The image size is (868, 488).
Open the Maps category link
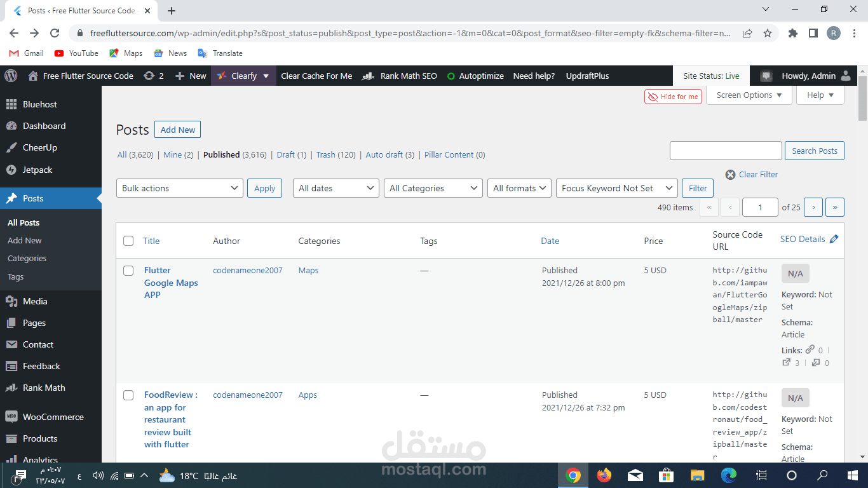(308, 271)
